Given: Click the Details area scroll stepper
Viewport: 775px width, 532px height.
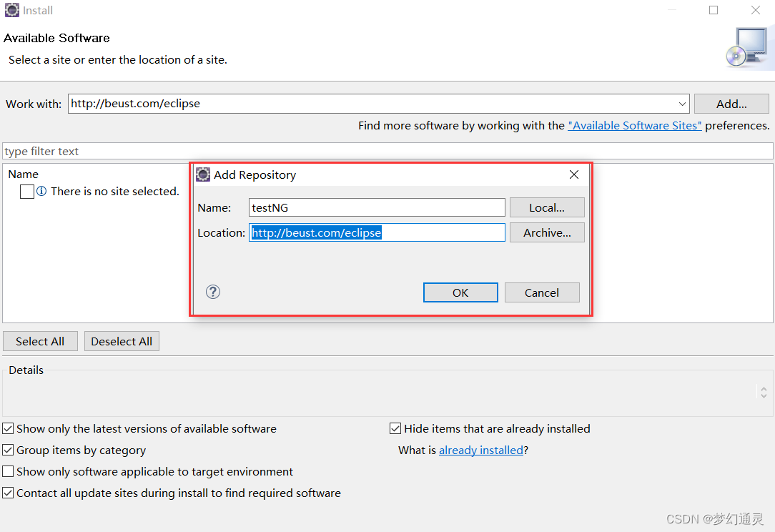Looking at the screenshot, I should pos(764,392).
